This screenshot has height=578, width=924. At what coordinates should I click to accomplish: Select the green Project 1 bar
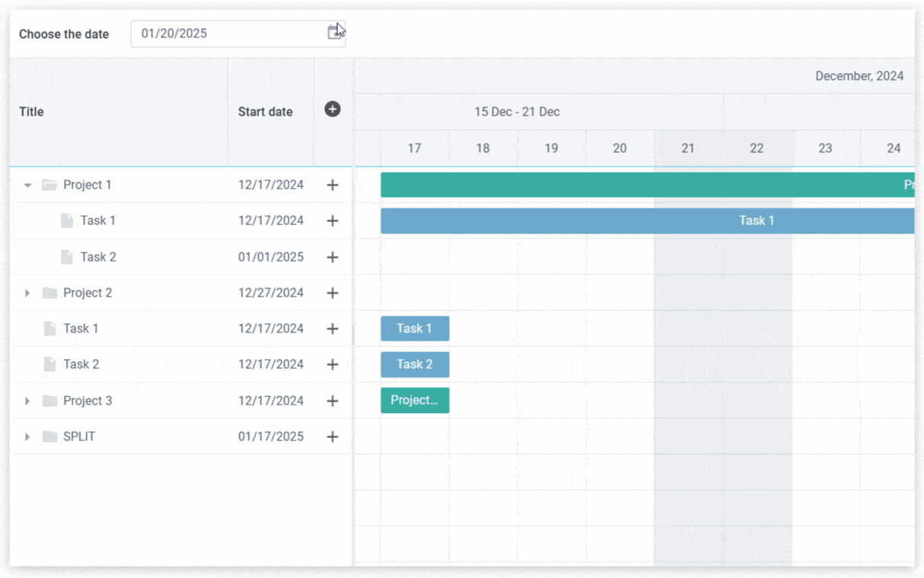647,185
